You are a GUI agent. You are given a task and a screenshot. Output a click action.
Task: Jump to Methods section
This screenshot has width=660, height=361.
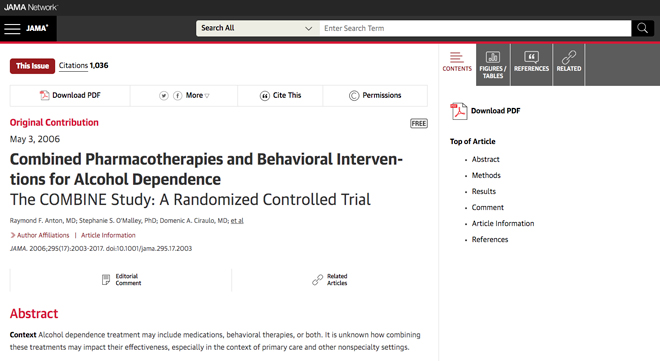486,175
